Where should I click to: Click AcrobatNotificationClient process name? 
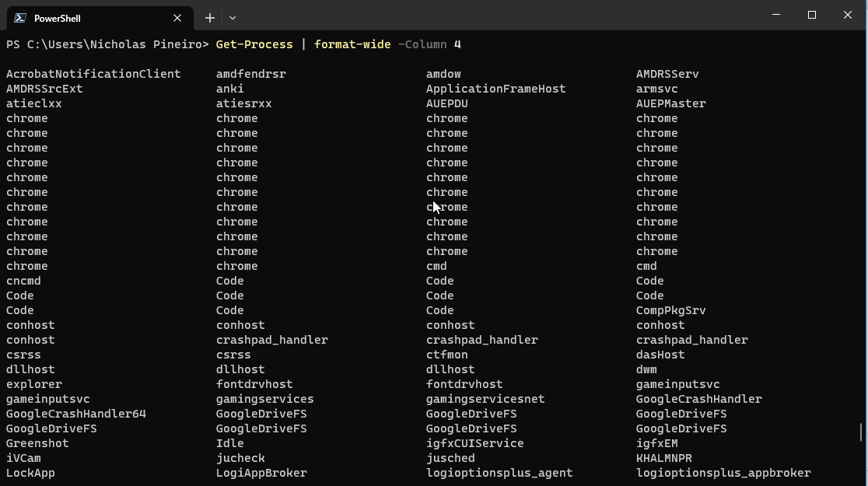(x=93, y=74)
